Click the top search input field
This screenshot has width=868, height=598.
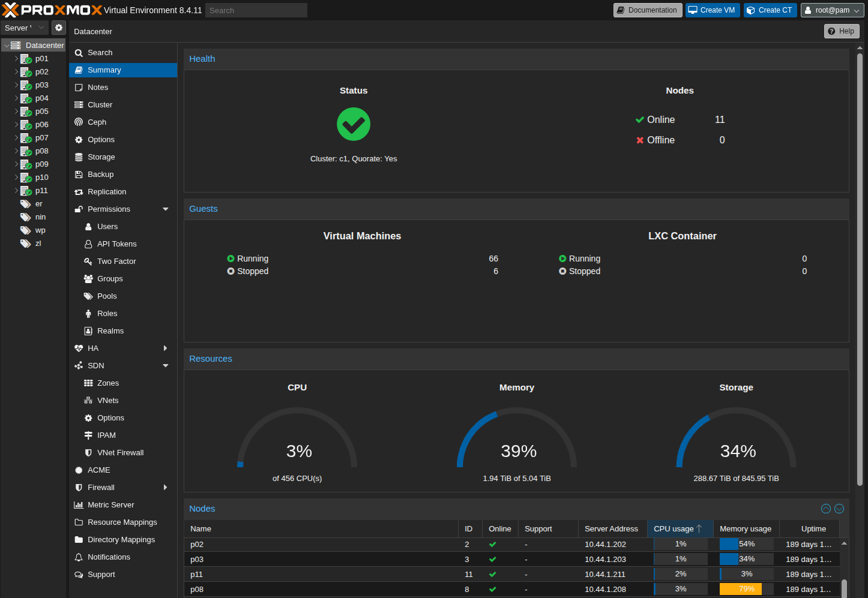pyautogui.click(x=256, y=10)
